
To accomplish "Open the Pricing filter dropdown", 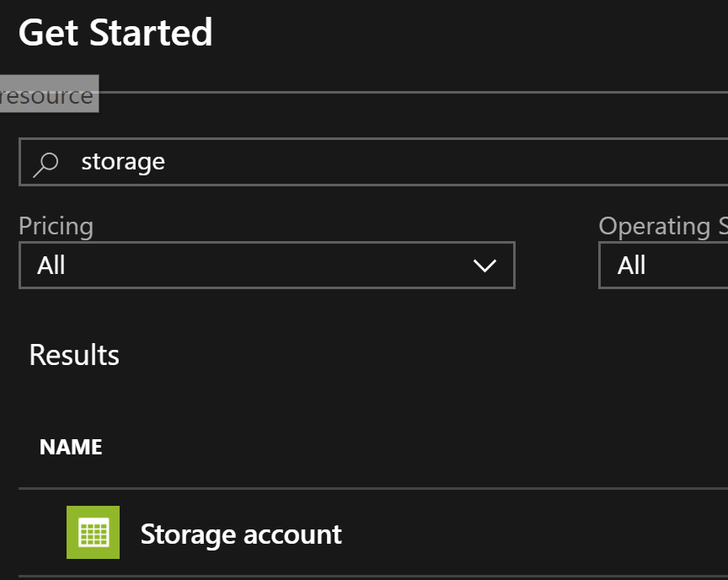I will [x=266, y=265].
